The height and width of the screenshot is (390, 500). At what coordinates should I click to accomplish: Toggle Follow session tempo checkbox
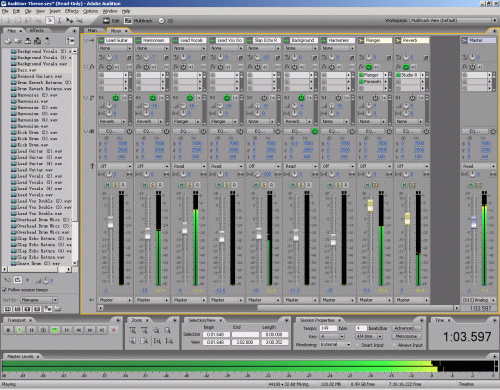click(x=5, y=290)
